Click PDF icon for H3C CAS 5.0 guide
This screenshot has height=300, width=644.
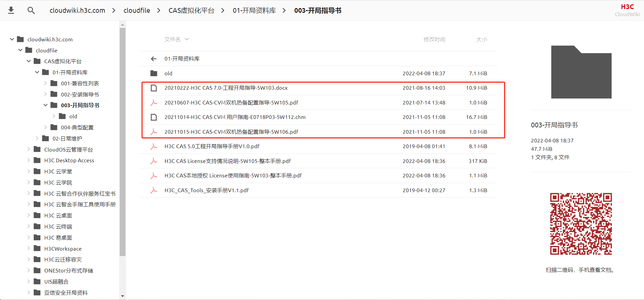154,146
